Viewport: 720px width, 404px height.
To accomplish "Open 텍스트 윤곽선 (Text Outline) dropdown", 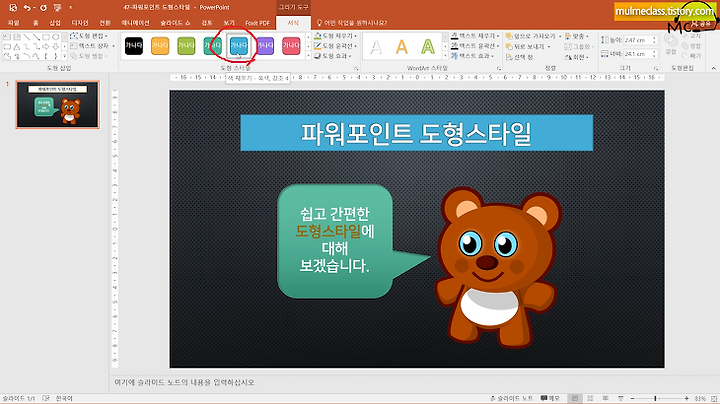I will pyautogui.click(x=476, y=46).
